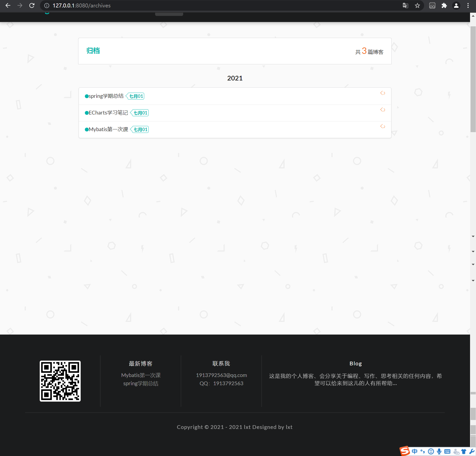Click the 最新博客 footer heading
Image resolution: width=476 pixels, height=456 pixels.
click(140, 364)
